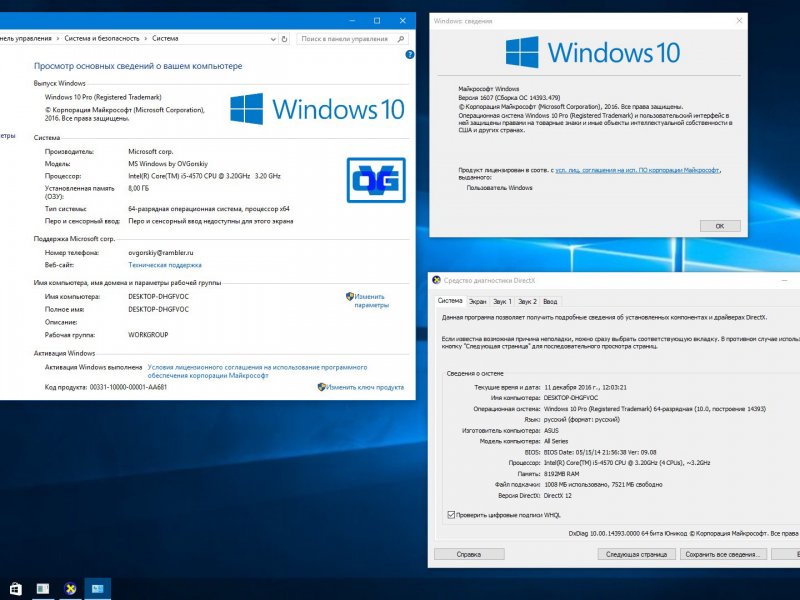Image resolution: width=800 pixels, height=600 pixels.
Task: Click the installed memory value 8,00 ГБ
Action: 138,188
